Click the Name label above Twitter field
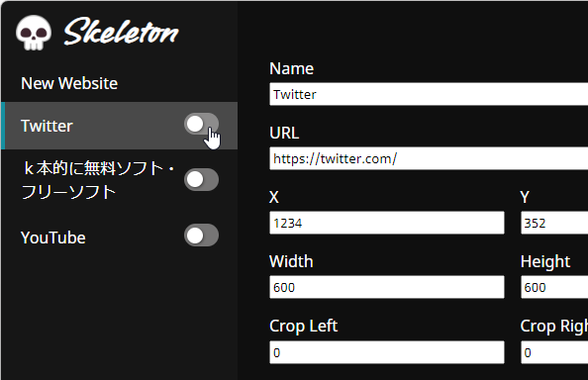This screenshot has width=588, height=380. pyautogui.click(x=291, y=68)
